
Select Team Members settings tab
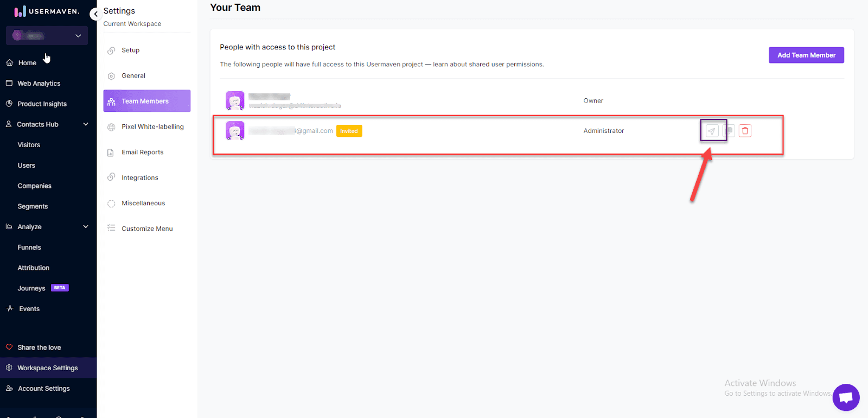(x=146, y=101)
